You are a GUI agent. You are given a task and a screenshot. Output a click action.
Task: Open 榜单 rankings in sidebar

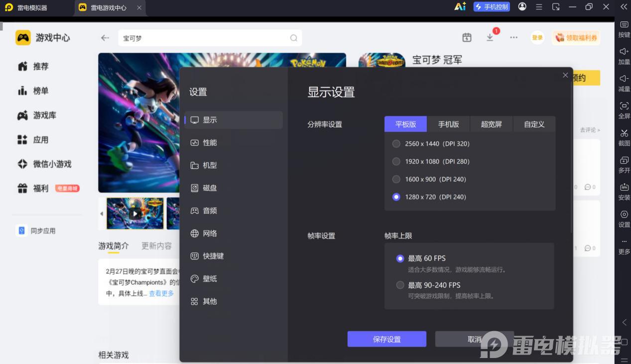click(33, 91)
